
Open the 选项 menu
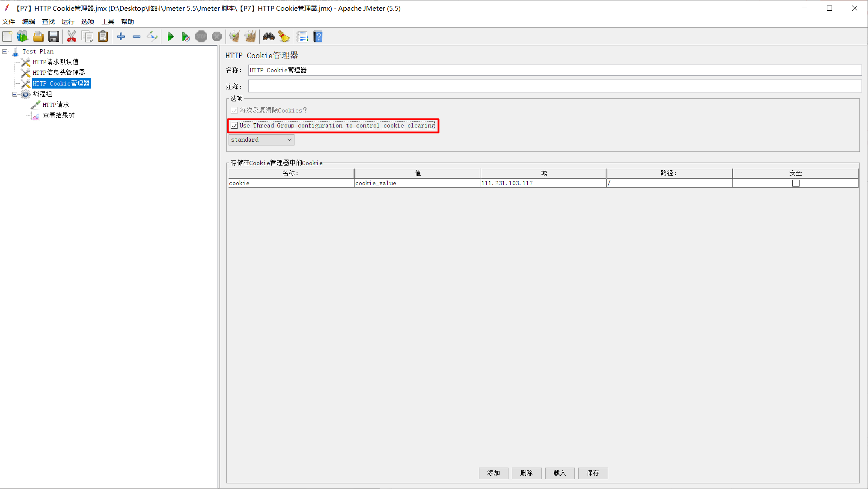87,21
